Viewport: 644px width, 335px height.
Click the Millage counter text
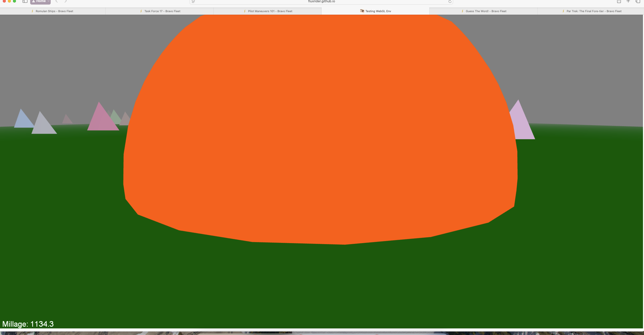click(x=28, y=324)
